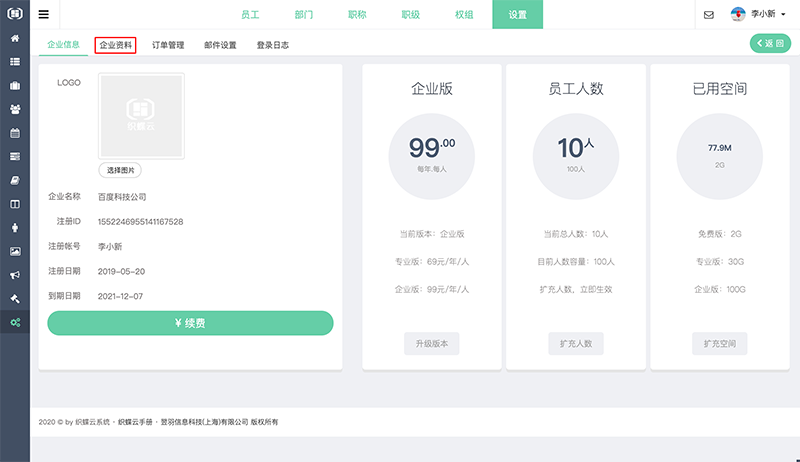Click 织蝶云系统 footer link
The height and width of the screenshot is (462, 800).
tap(92, 422)
